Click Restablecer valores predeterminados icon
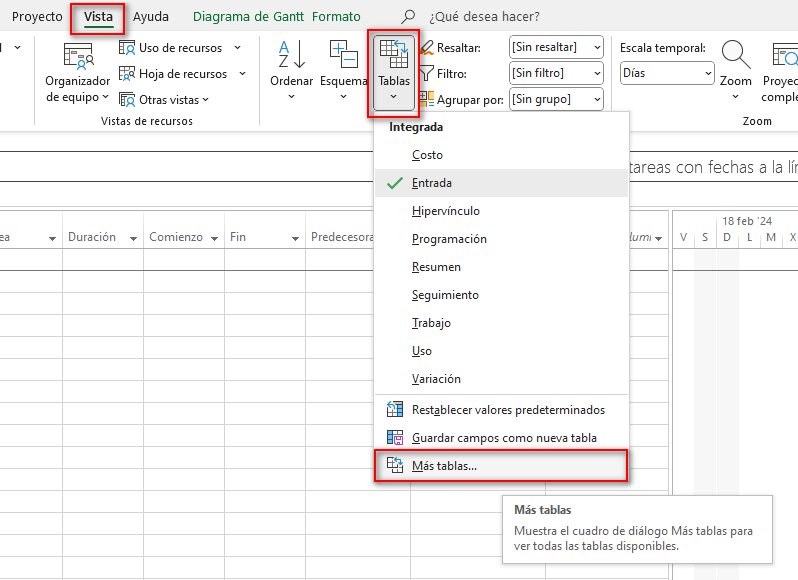The width and height of the screenshot is (798, 580). coord(394,410)
